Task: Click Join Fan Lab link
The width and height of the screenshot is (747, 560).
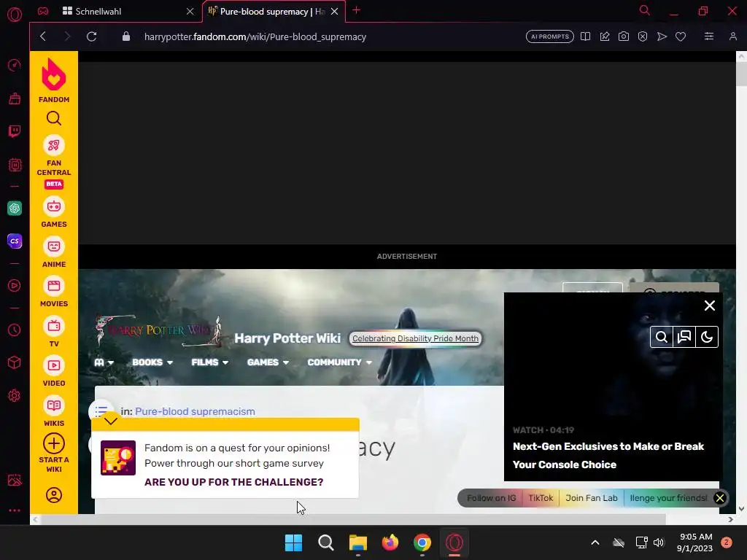Action: pos(591,498)
